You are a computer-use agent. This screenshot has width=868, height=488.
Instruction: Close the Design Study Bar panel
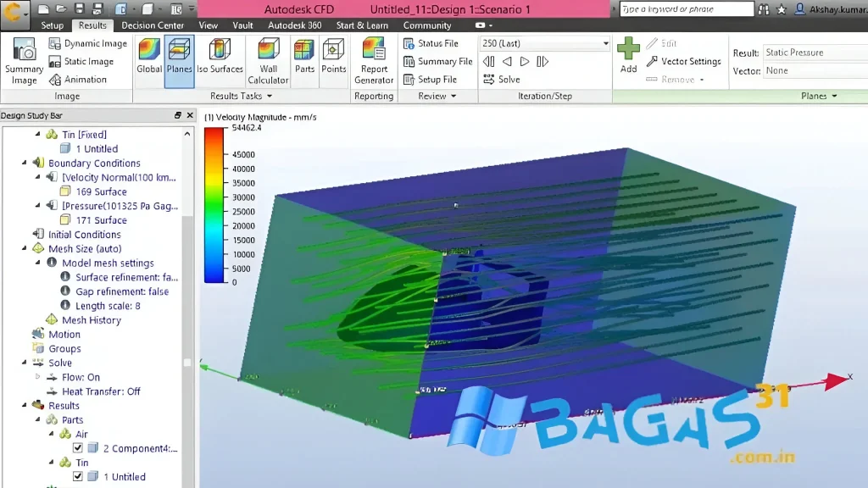point(190,115)
